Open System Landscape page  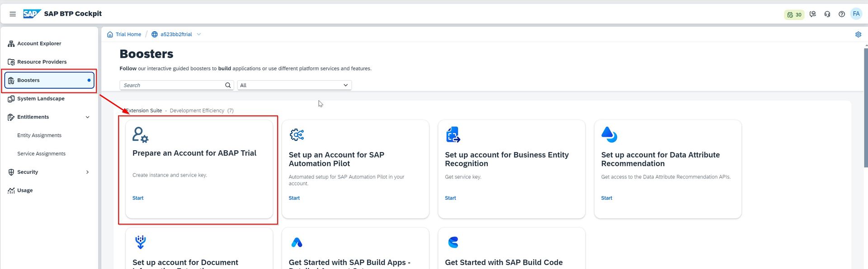click(41, 99)
